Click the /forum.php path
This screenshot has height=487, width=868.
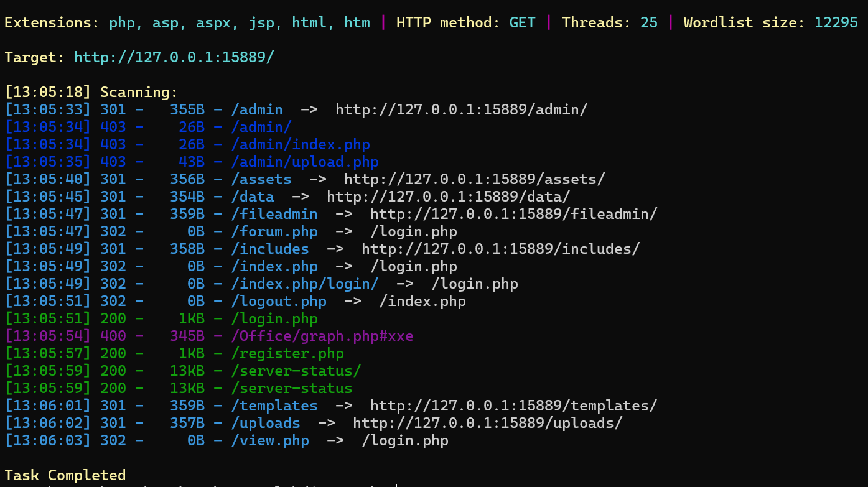pos(274,232)
